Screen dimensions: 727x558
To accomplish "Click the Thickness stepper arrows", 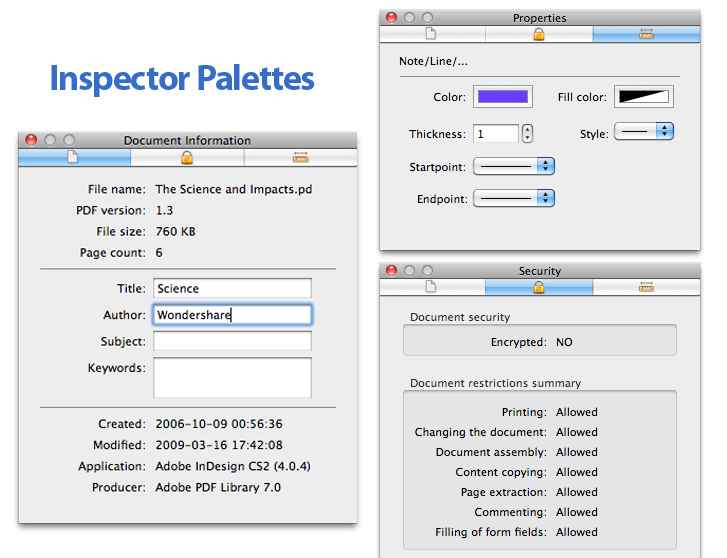I will click(x=527, y=133).
